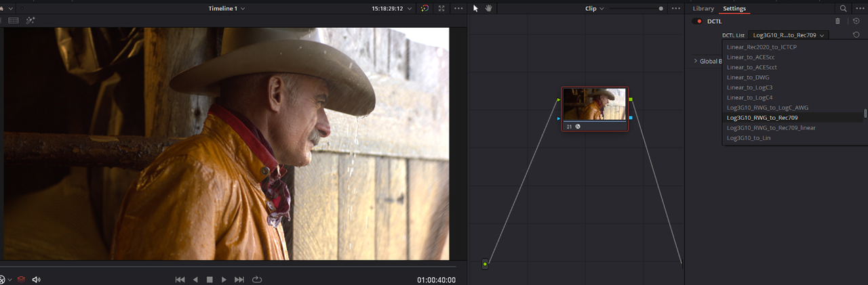The width and height of the screenshot is (868, 285).
Task: Click the split-screen grid view icon
Action: (x=13, y=20)
